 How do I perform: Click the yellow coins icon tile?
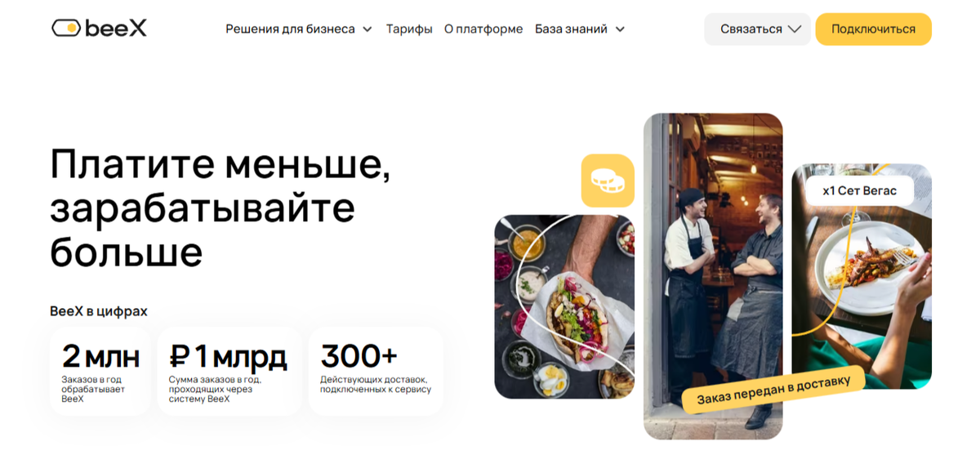pyautogui.click(x=608, y=181)
